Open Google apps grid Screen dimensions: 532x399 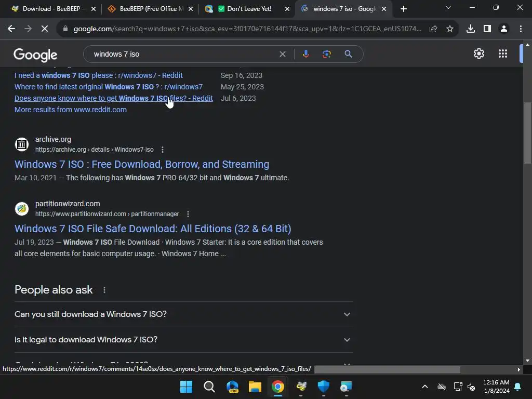pos(502,54)
